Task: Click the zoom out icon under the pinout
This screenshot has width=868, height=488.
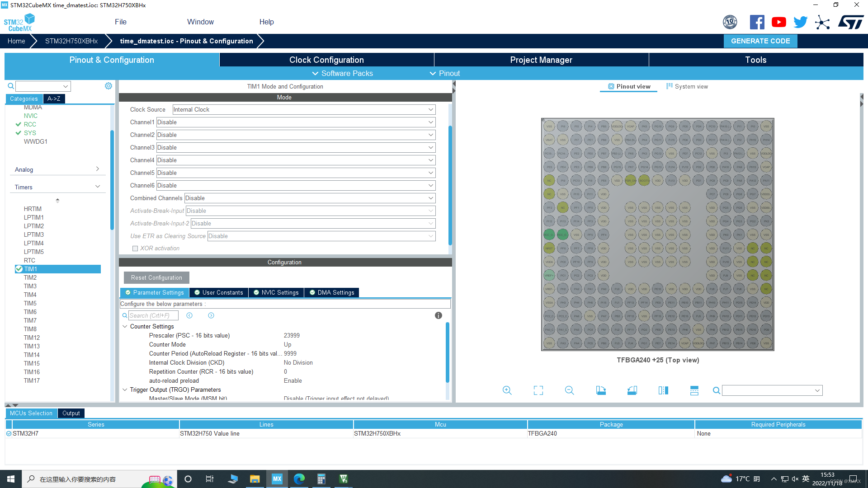Action: click(569, 390)
